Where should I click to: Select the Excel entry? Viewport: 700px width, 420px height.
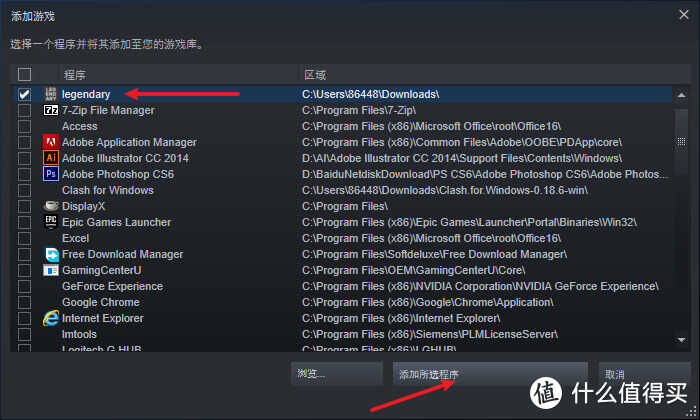click(75, 238)
